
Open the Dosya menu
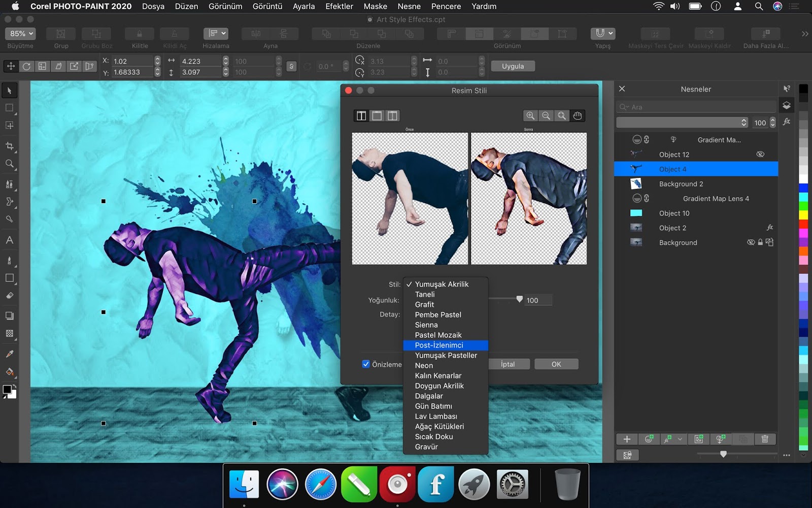click(153, 6)
